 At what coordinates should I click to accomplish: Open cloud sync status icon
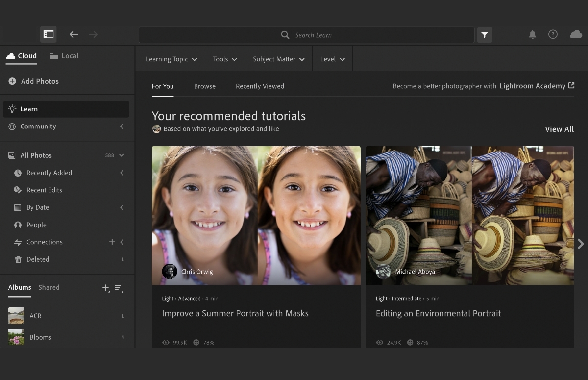coord(576,34)
